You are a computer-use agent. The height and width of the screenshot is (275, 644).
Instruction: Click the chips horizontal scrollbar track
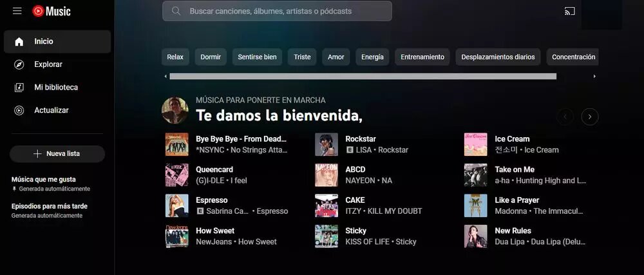[363, 77]
